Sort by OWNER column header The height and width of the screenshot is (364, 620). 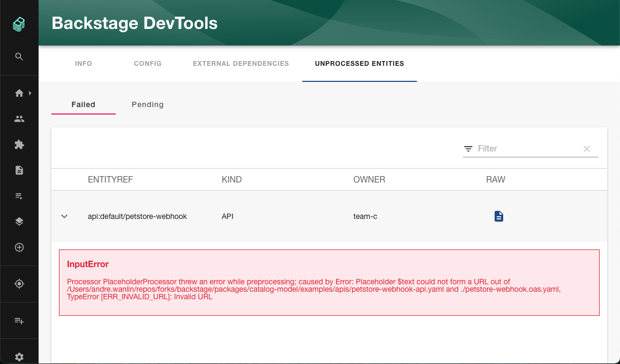click(369, 180)
